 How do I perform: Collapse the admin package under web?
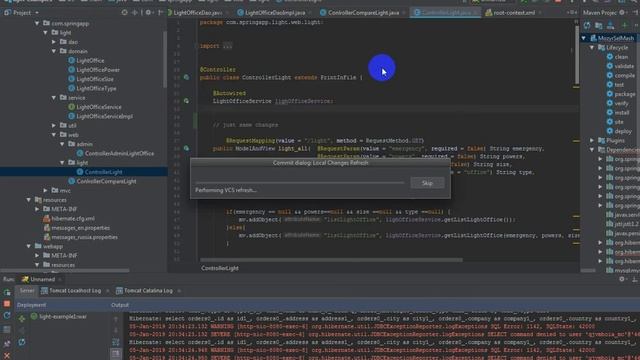62,144
